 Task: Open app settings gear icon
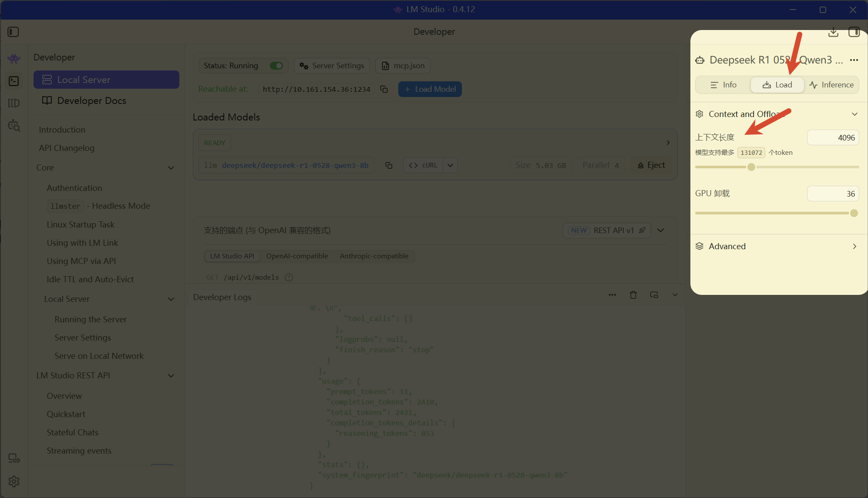pyautogui.click(x=14, y=481)
